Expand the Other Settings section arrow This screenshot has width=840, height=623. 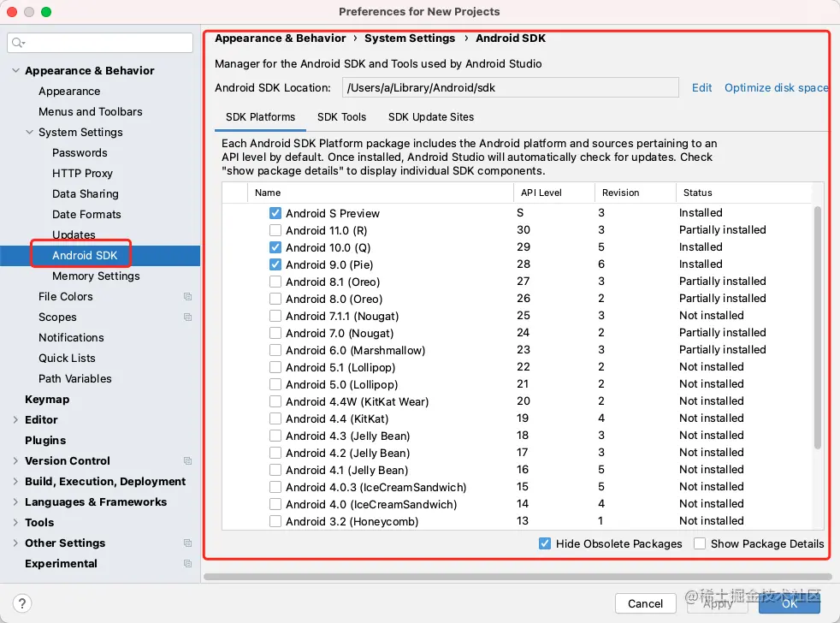[x=15, y=543]
